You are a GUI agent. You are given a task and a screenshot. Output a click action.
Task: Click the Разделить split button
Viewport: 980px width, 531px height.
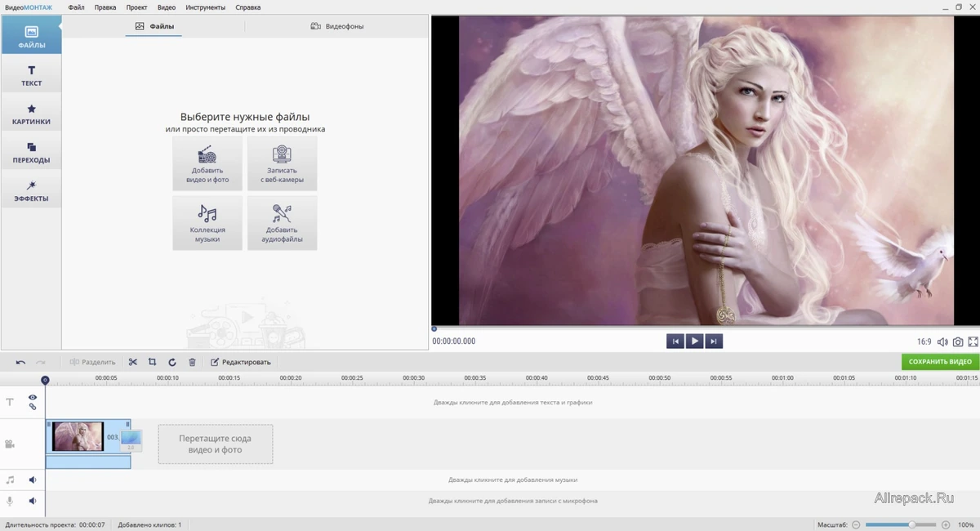[92, 362]
